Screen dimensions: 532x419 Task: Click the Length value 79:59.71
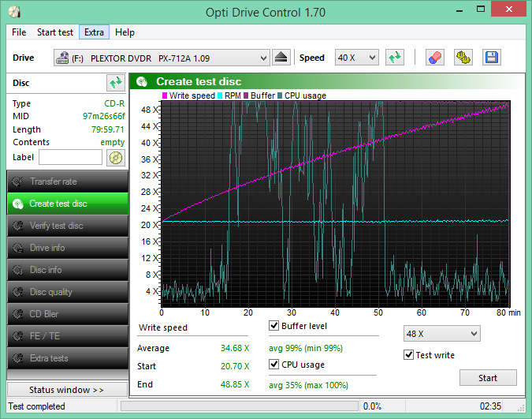click(x=107, y=129)
